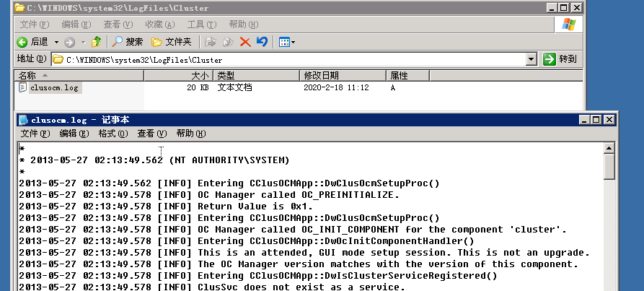
Task: Click the Forward arrow icon in Explorer
Action: pyautogui.click(x=69, y=42)
